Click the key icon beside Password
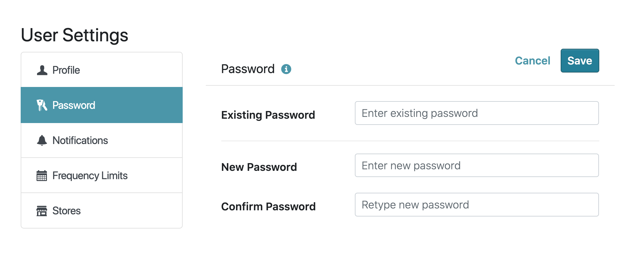Image resolution: width=644 pixels, height=276 pixels. point(42,105)
